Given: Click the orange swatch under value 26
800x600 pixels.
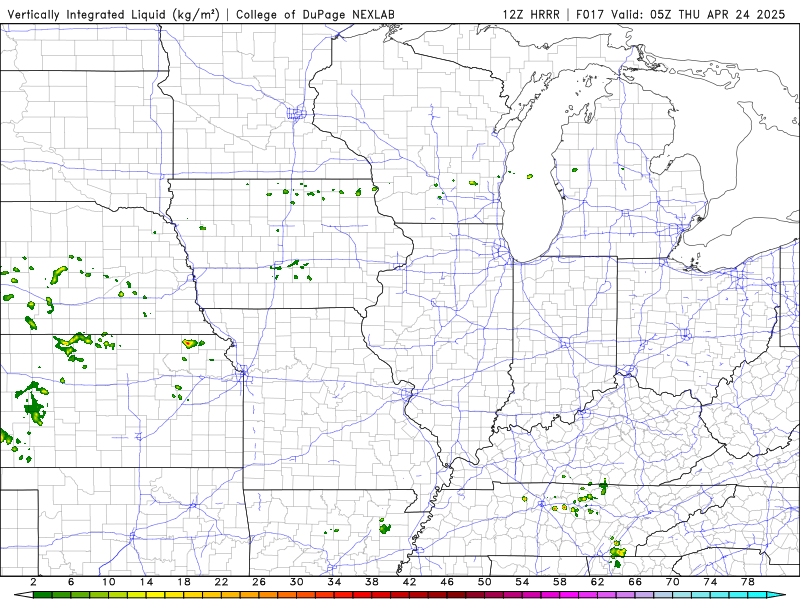Looking at the screenshot, I should (x=269, y=595).
